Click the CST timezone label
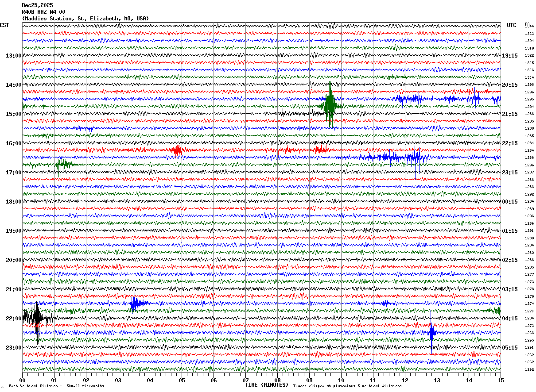The image size is (536, 392). click(4, 25)
